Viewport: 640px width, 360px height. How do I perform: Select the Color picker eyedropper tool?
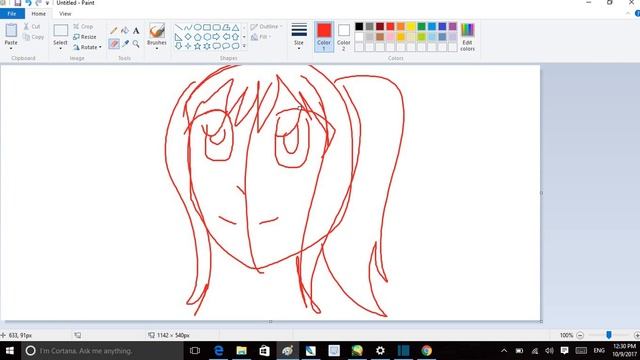pyautogui.click(x=125, y=44)
